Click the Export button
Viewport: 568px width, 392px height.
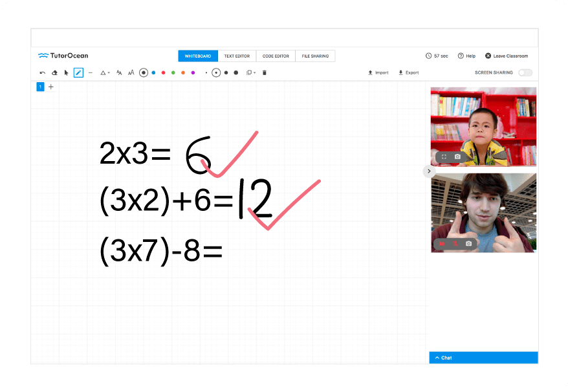coord(409,73)
